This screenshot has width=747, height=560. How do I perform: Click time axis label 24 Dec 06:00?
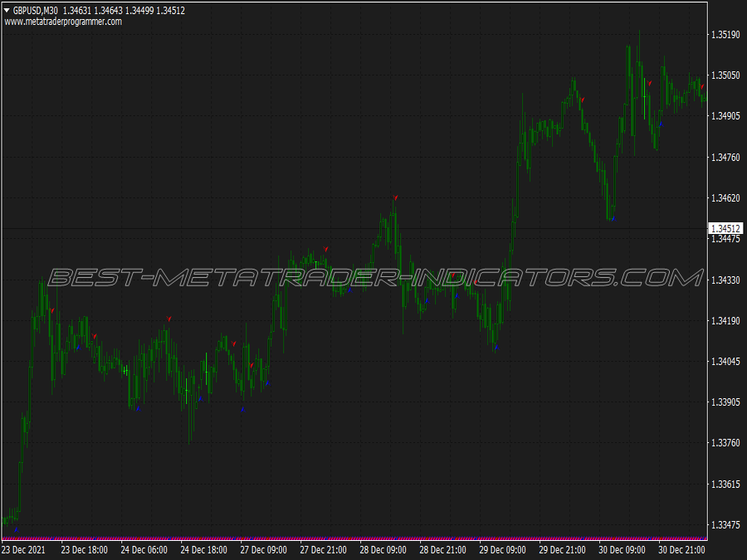click(x=144, y=550)
